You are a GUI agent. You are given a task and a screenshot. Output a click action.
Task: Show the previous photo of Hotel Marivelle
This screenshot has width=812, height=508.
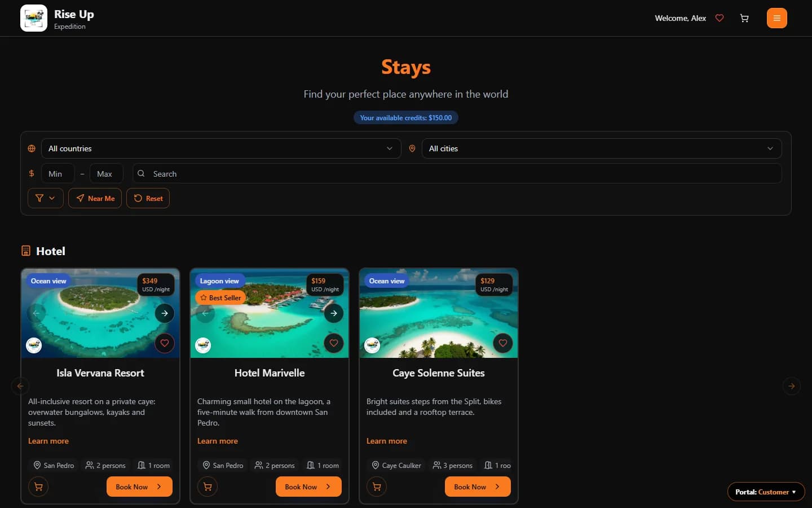point(205,313)
